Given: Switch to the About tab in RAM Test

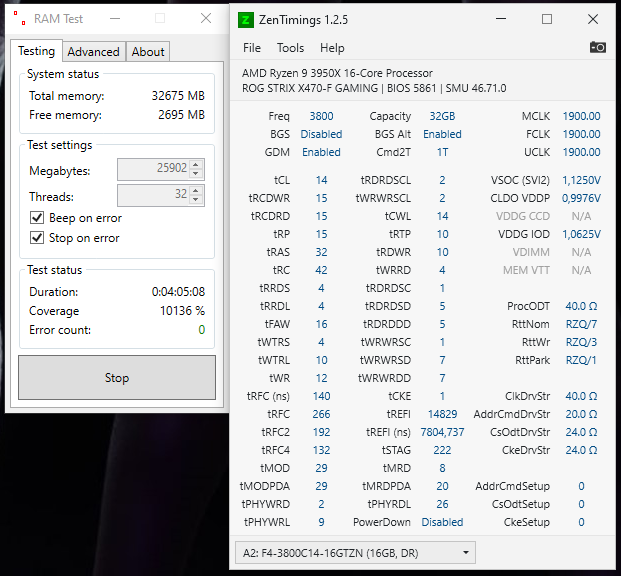Looking at the screenshot, I should [148, 52].
